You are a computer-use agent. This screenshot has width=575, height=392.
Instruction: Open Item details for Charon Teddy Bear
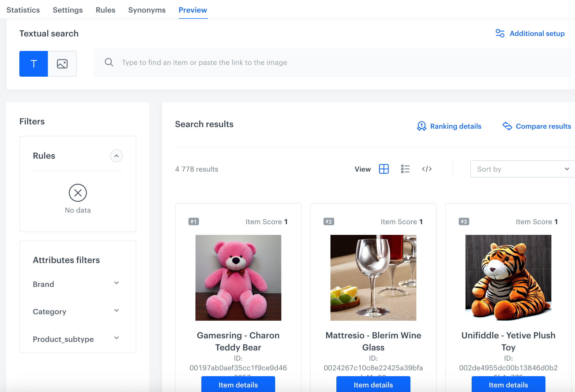(x=238, y=385)
